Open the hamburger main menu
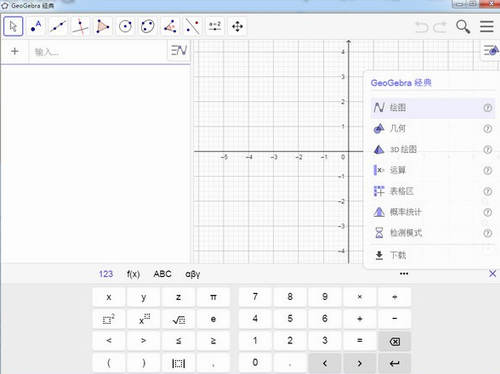Screen dimensions: 500x374 tap(487, 27)
